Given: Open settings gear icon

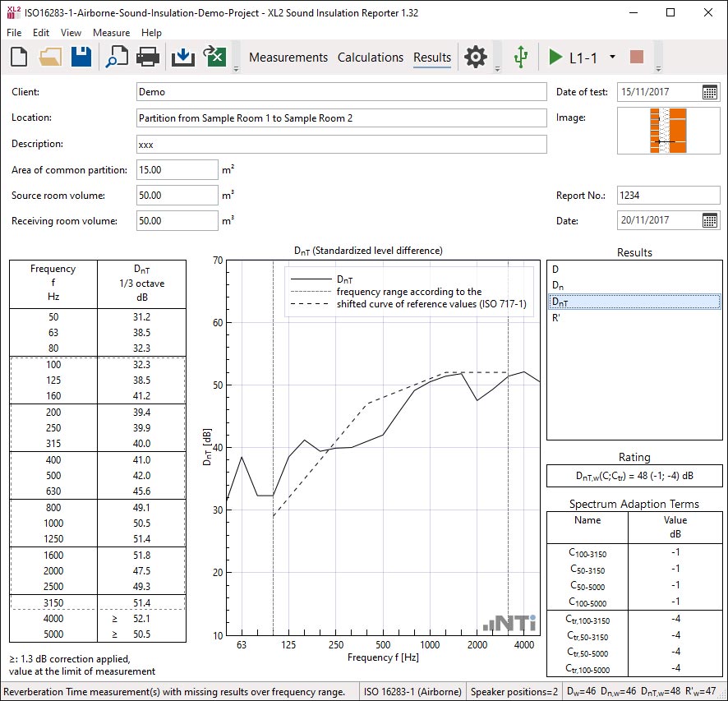Looking at the screenshot, I should (476, 58).
